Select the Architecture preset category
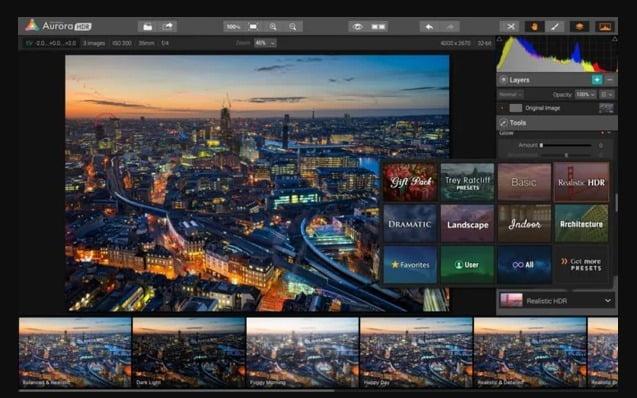 point(581,223)
